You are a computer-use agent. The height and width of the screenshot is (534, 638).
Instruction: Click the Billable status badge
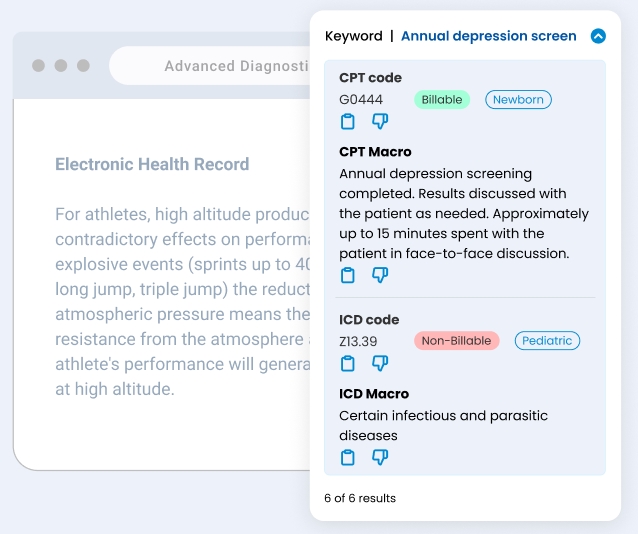[x=442, y=100]
